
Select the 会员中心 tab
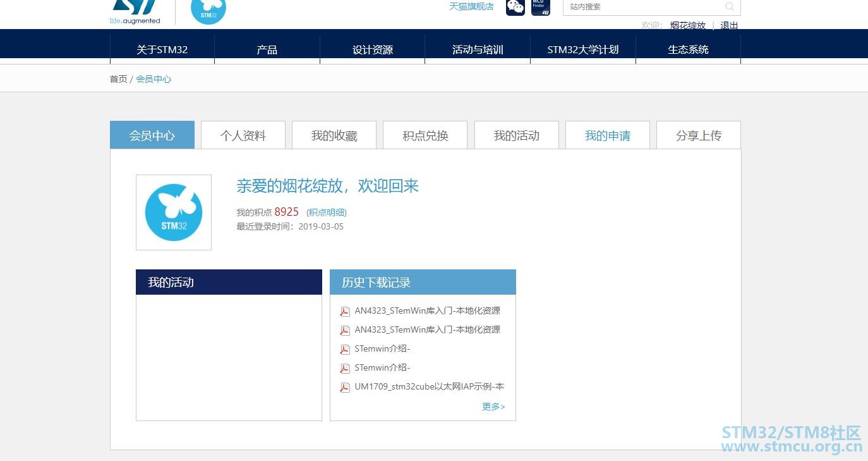click(152, 135)
